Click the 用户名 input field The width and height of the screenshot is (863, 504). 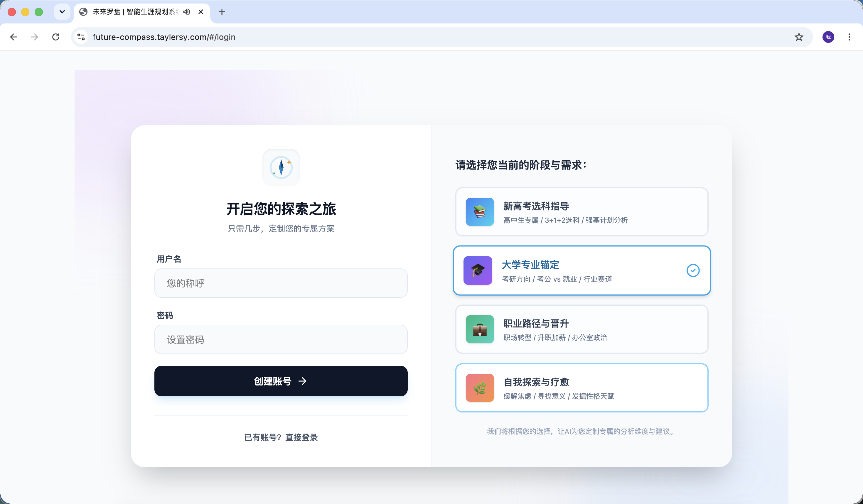[281, 283]
